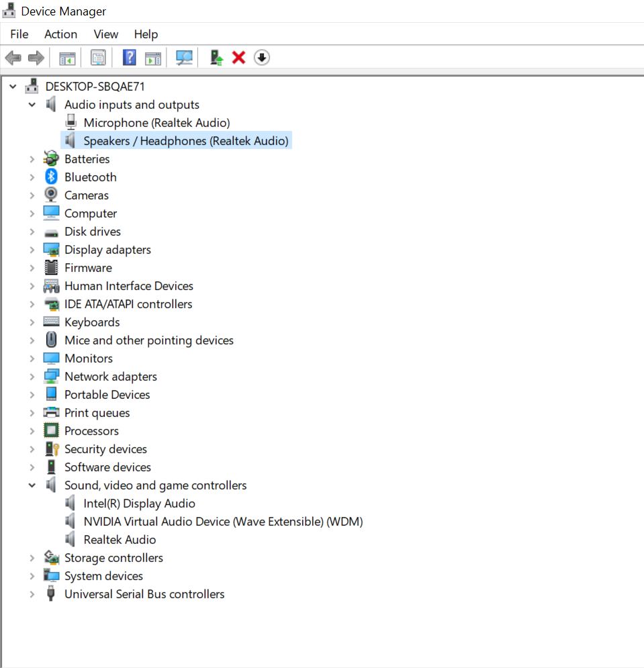The height and width of the screenshot is (668, 644).
Task: Toggle the Show/Hide Action Pane toolbar icon
Action: (x=153, y=58)
